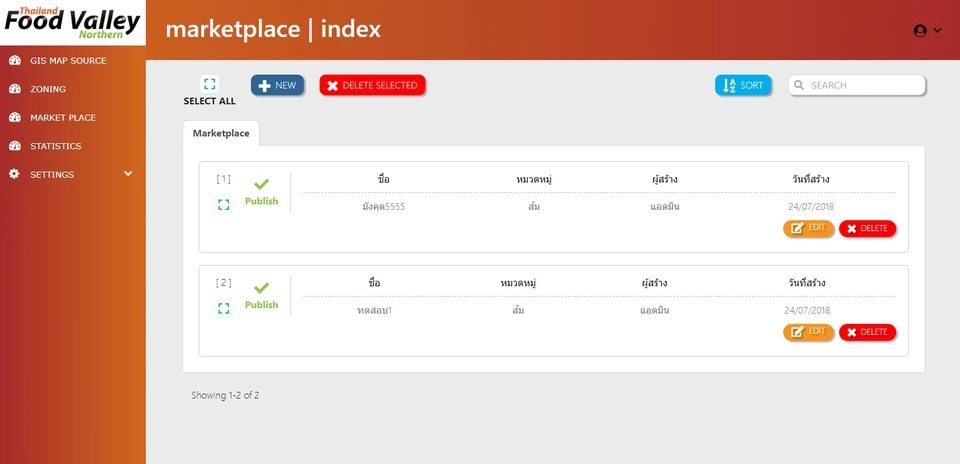Screen dimensions: 960x464
Task: Click the green Publish checkmark in row 2
Action: (x=261, y=288)
